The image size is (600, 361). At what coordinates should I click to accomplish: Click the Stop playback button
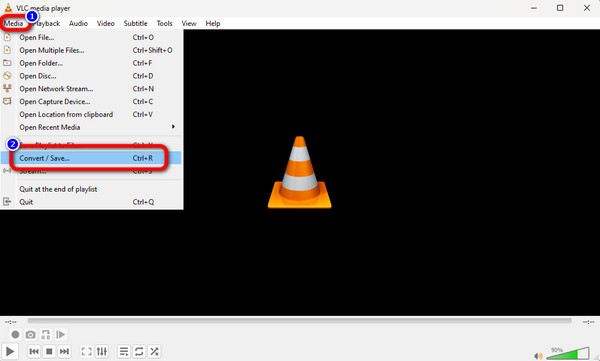[x=49, y=351]
